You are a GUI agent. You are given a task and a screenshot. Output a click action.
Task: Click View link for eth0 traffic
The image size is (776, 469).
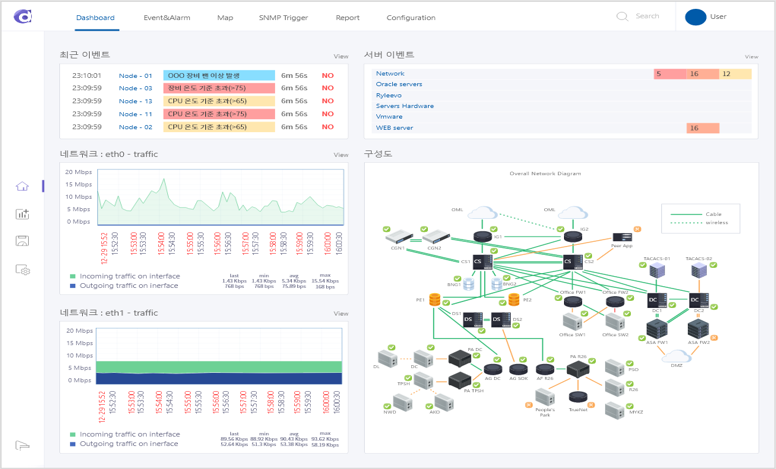341,155
